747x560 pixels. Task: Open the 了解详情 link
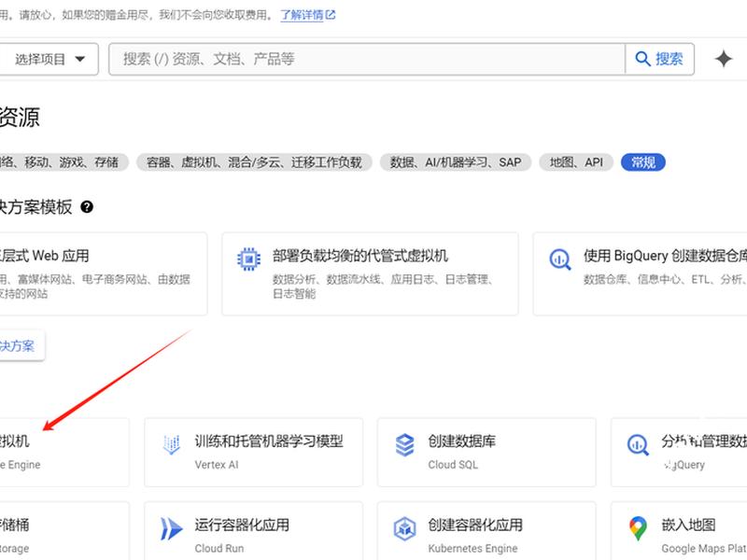(x=307, y=15)
